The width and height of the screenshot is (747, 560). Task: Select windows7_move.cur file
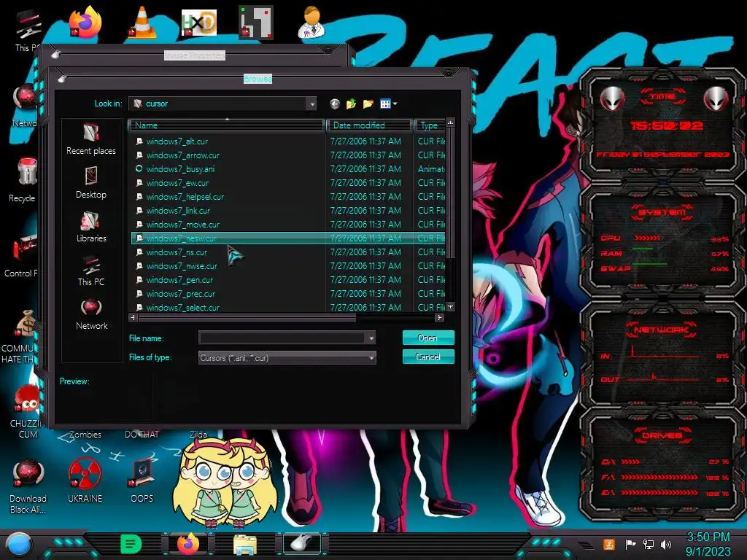182,225
